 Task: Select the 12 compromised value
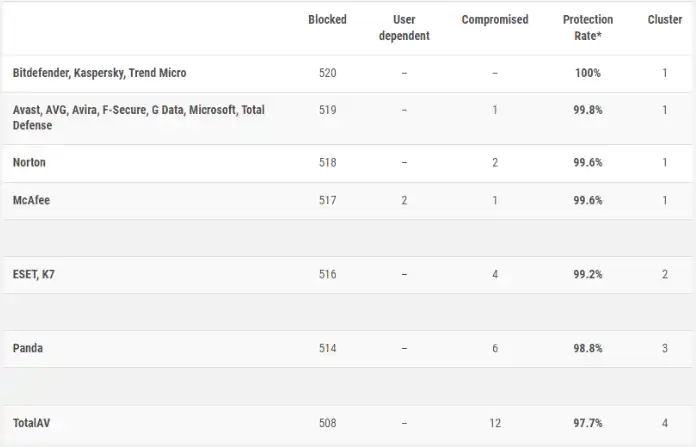pos(495,423)
